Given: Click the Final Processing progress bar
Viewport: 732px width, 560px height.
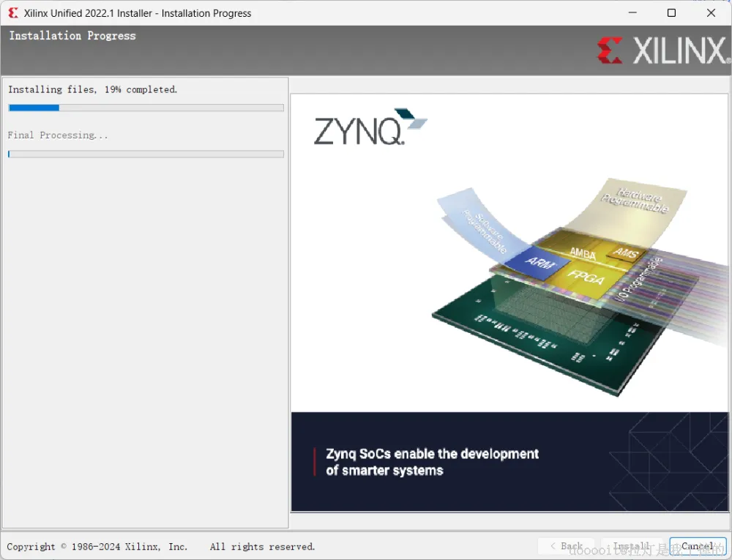Looking at the screenshot, I should click(146, 154).
